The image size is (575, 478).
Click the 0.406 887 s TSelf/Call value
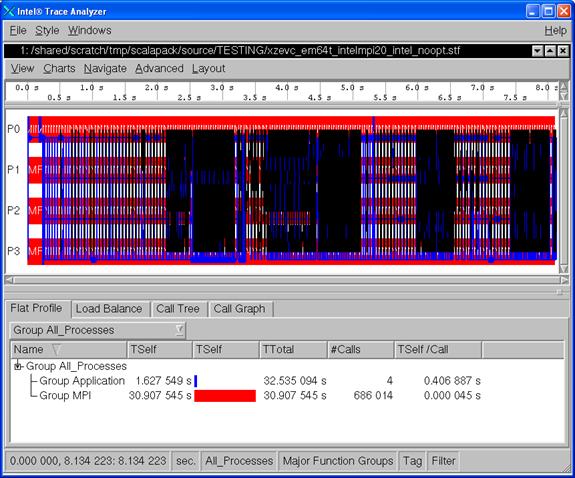click(x=452, y=381)
